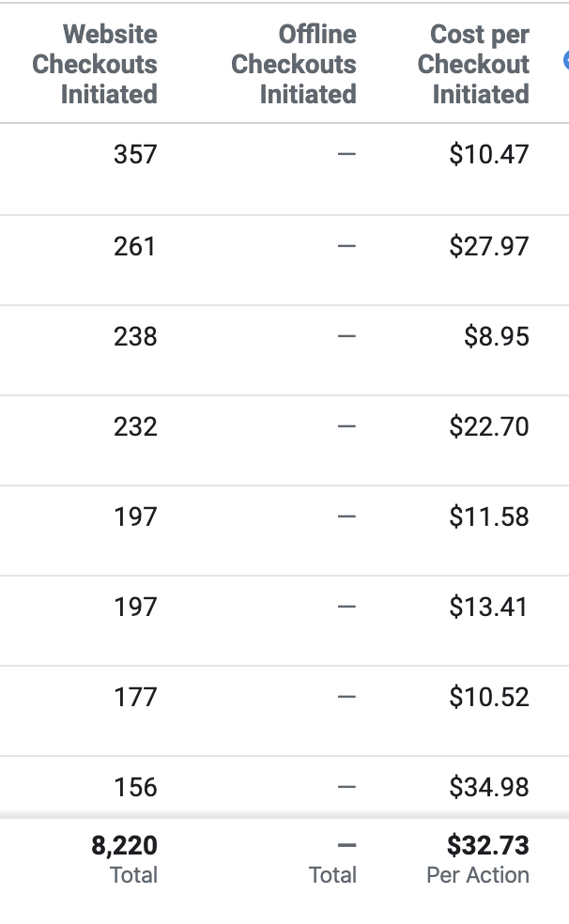The width and height of the screenshot is (569, 924).
Task: Select the 238 checkouts cell
Action: [135, 336]
